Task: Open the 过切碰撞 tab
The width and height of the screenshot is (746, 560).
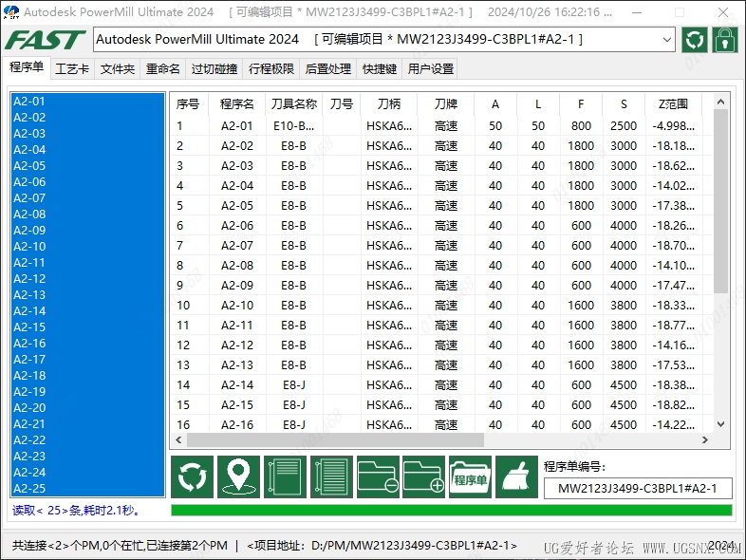Action: click(x=214, y=69)
